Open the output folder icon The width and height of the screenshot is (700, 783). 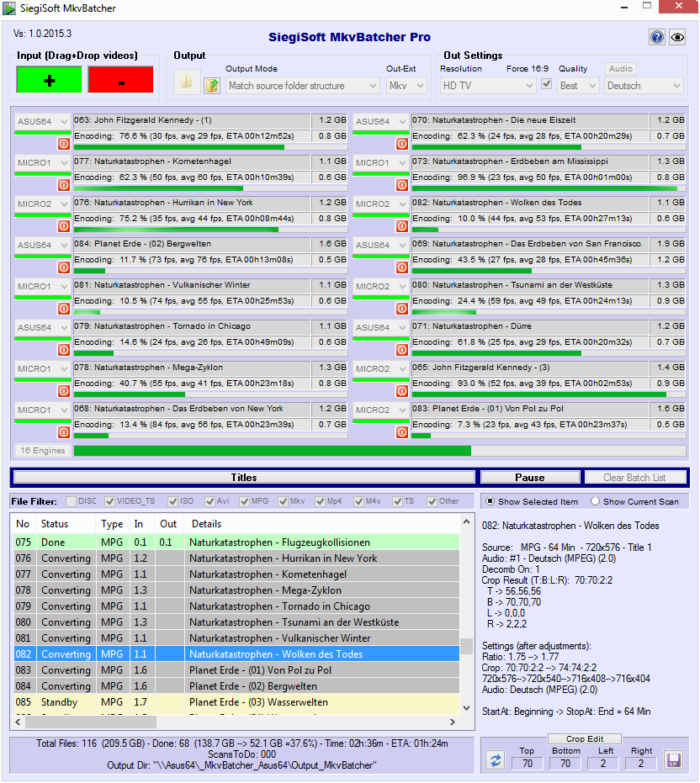[187, 82]
